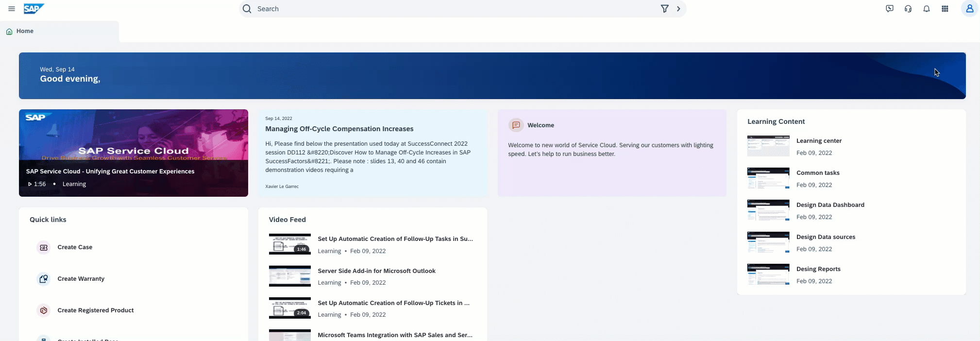The height and width of the screenshot is (341, 980).
Task: Open Follow-Up Tasks video thumbnail 1:46
Action: (x=290, y=244)
